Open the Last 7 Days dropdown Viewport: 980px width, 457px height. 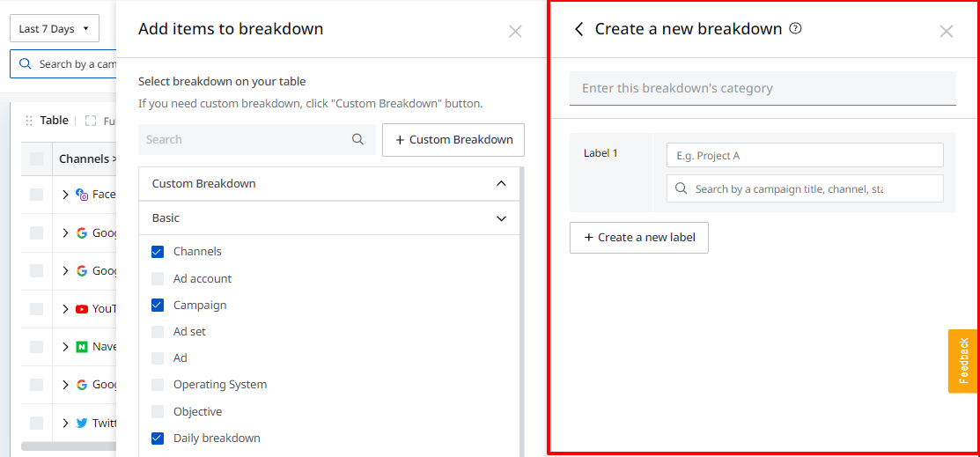[55, 29]
